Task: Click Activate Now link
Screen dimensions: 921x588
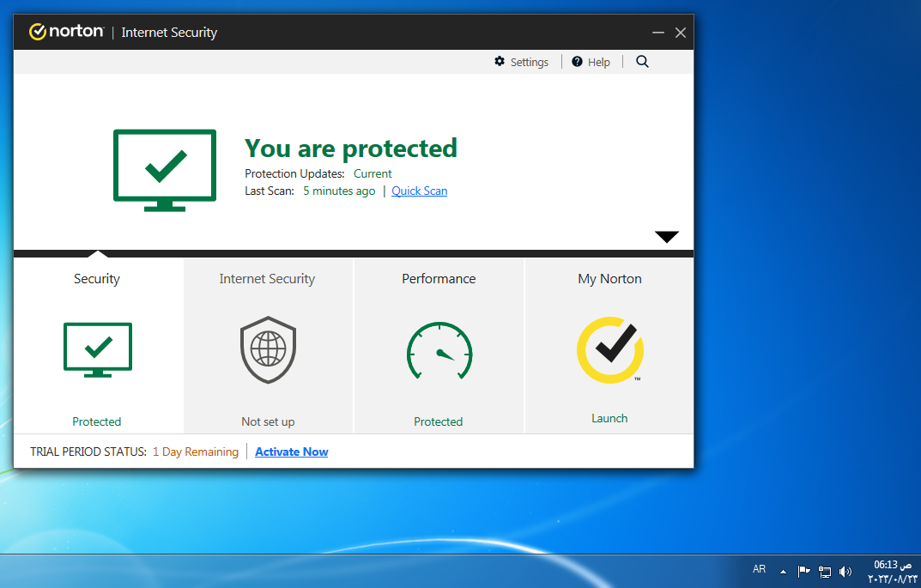Action: [291, 452]
